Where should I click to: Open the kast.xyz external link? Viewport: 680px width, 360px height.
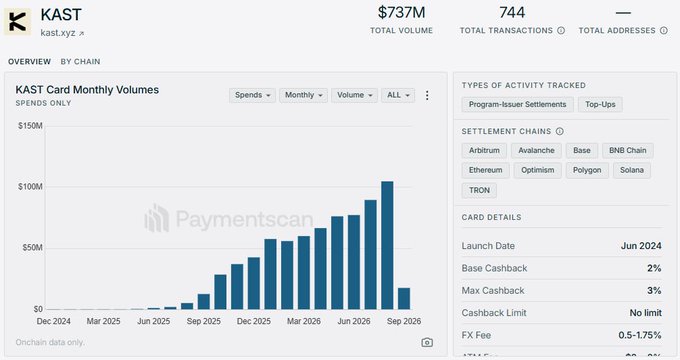pyautogui.click(x=62, y=33)
